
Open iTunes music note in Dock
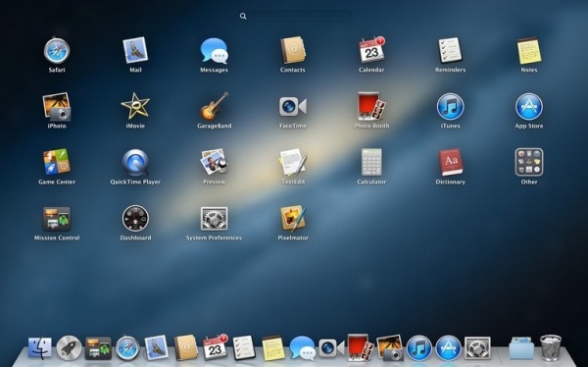pos(418,348)
